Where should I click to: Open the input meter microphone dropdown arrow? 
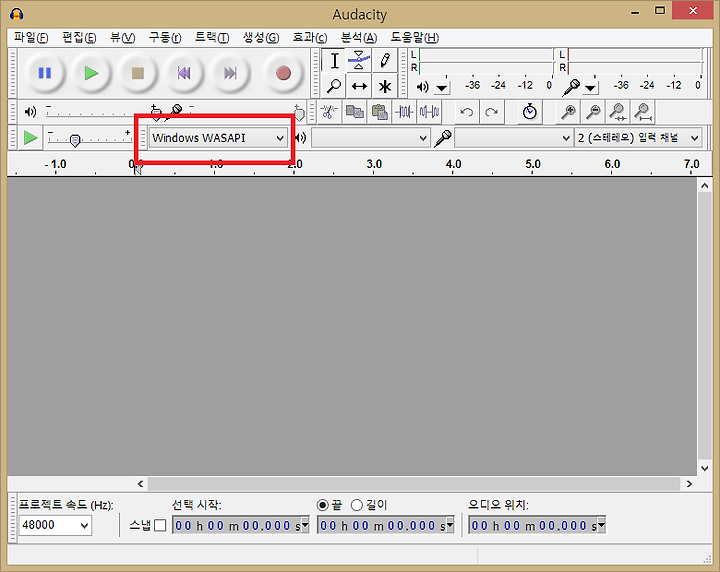(x=591, y=87)
